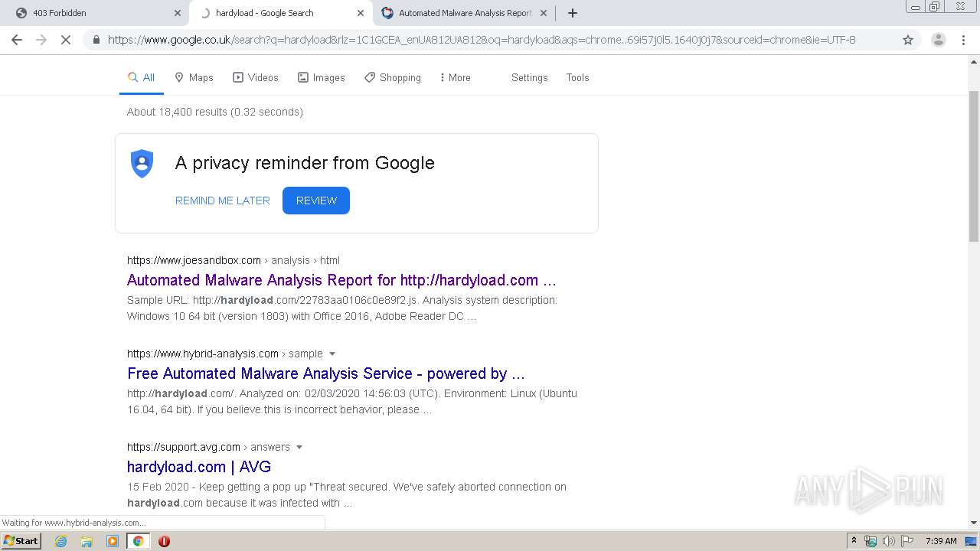Image resolution: width=980 pixels, height=551 pixels.
Task: Select the hardyload Google Search tab
Action: tap(281, 13)
